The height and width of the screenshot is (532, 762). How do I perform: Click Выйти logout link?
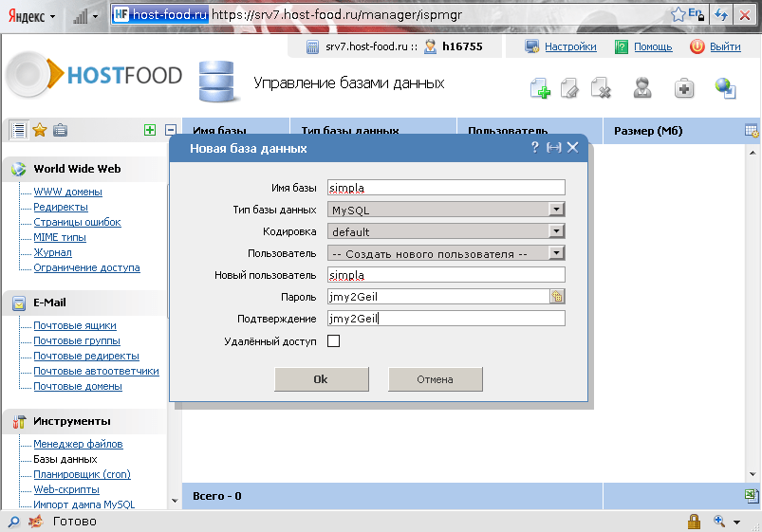(x=725, y=46)
